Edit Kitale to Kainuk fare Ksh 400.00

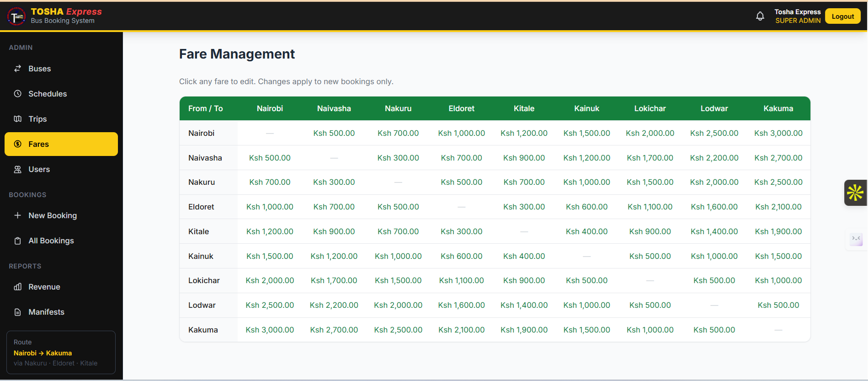587,231
